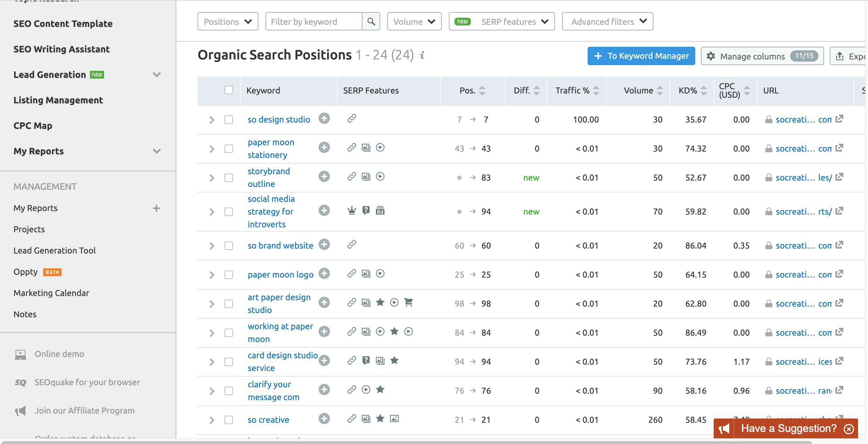Open external URL icon for 'so design studio' row
Screen dimensions: 868x444
pos(839,119)
